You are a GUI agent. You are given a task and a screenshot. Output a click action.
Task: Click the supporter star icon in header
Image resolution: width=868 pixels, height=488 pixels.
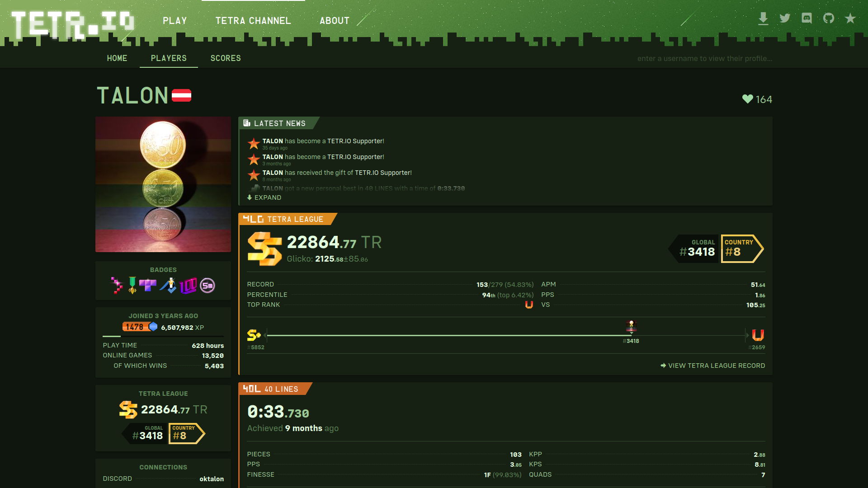tap(850, 18)
